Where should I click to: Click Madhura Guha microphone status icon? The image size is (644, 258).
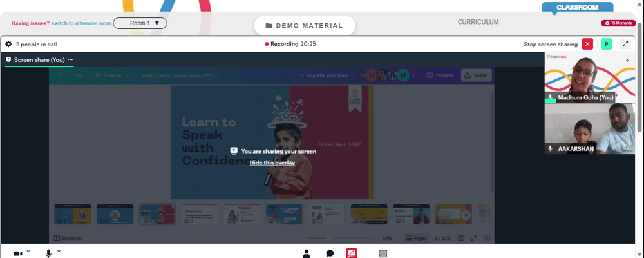pyautogui.click(x=551, y=97)
